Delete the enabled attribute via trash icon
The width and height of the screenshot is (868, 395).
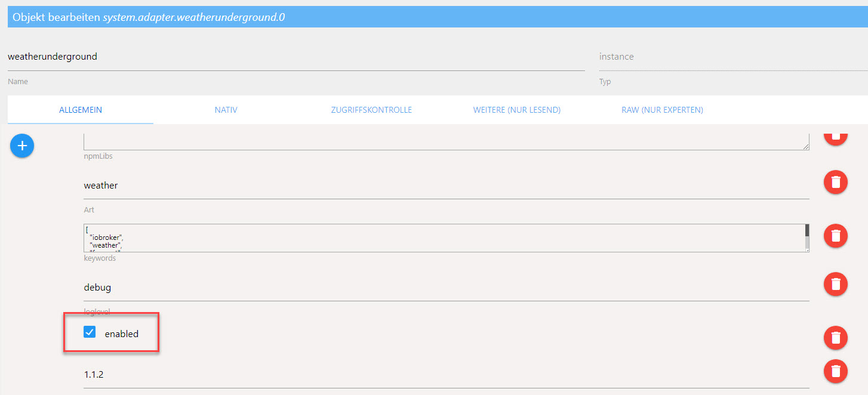(x=836, y=338)
